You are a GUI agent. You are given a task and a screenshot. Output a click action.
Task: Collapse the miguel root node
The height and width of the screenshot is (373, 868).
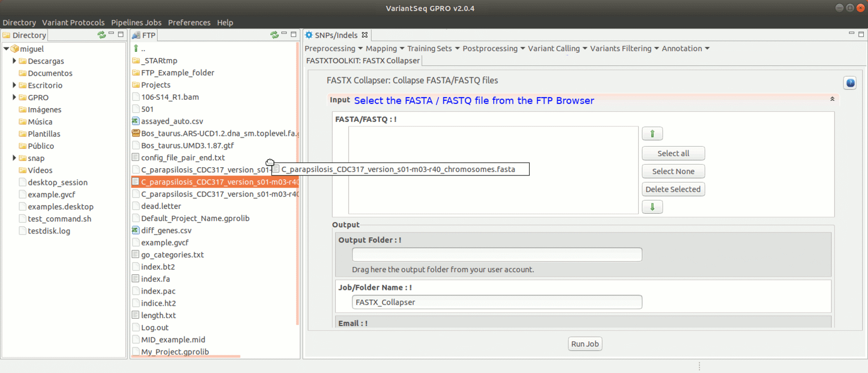click(6, 49)
